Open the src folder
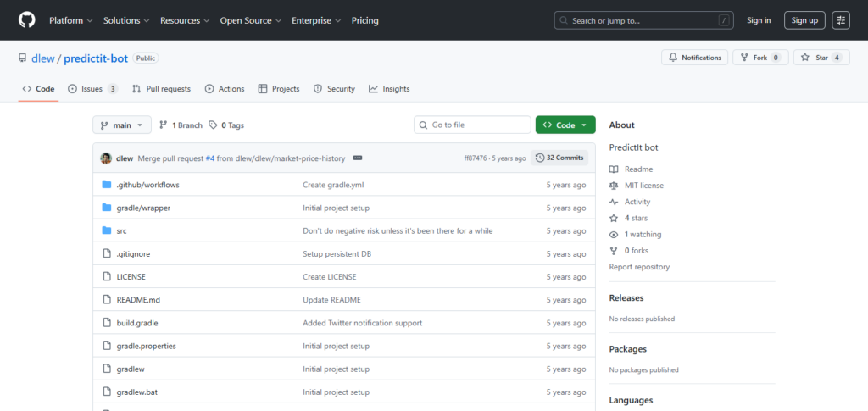The height and width of the screenshot is (411, 868). tap(121, 230)
